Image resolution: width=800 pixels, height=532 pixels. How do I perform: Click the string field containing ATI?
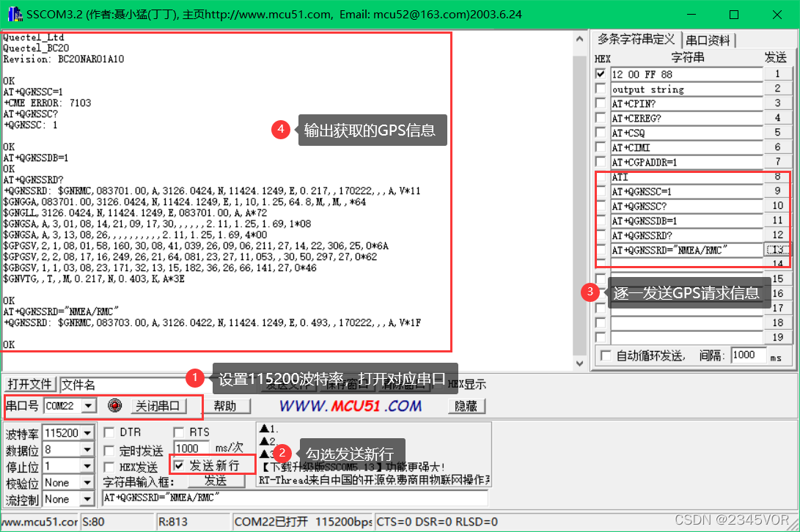pyautogui.click(x=686, y=177)
